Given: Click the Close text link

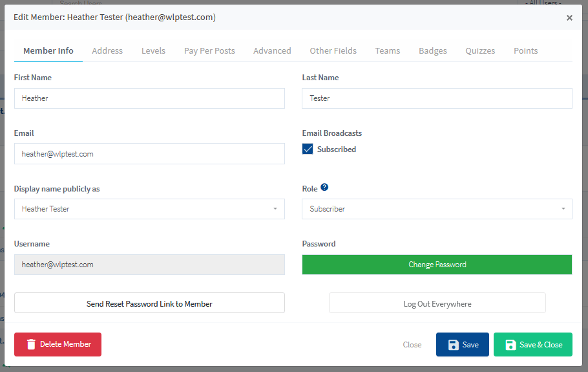Looking at the screenshot, I should click(412, 345).
